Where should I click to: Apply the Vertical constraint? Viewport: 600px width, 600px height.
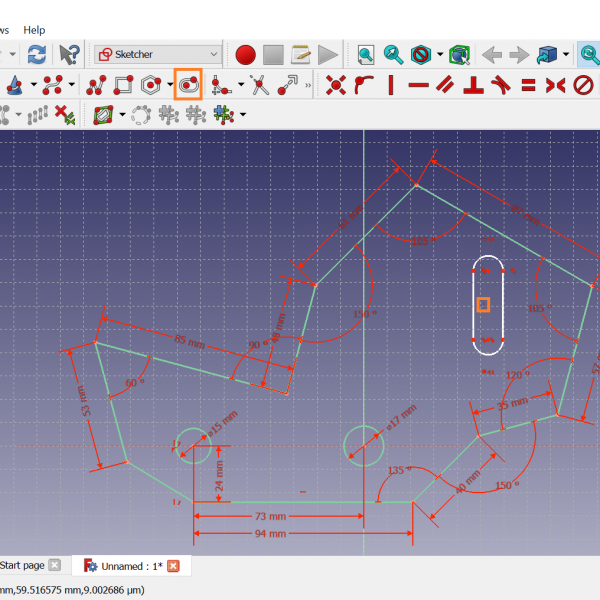391,85
